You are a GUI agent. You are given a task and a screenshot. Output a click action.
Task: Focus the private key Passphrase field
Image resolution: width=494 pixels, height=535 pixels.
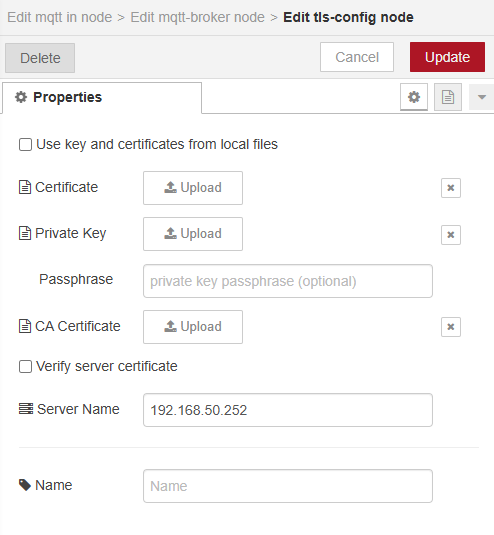[x=288, y=281]
